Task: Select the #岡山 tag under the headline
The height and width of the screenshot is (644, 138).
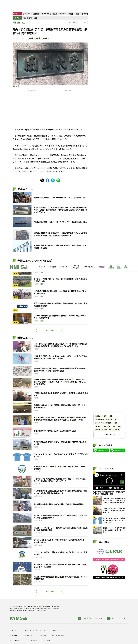Action: point(31,38)
